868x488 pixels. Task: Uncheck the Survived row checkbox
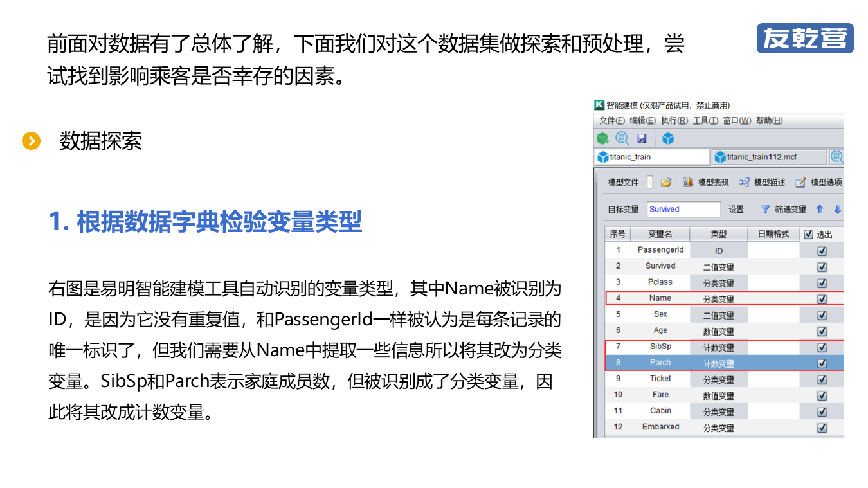[822, 267]
